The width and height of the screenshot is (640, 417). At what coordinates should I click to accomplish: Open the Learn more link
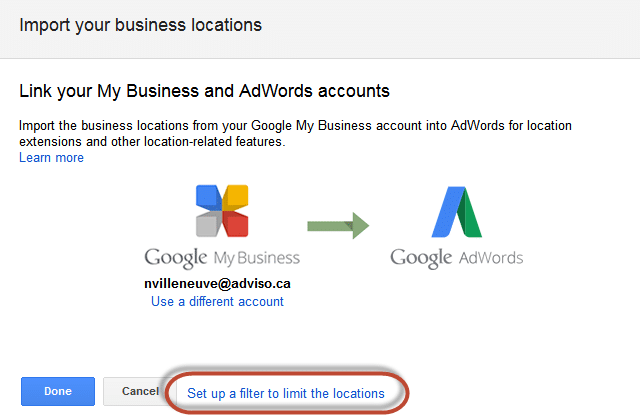(x=51, y=158)
